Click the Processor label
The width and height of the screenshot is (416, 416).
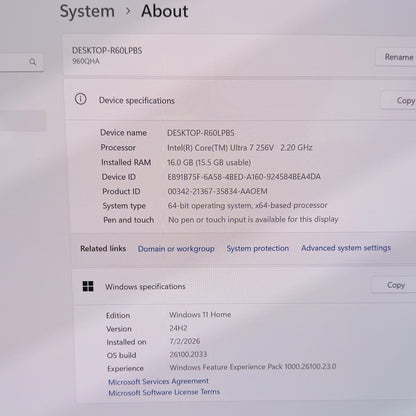(118, 148)
